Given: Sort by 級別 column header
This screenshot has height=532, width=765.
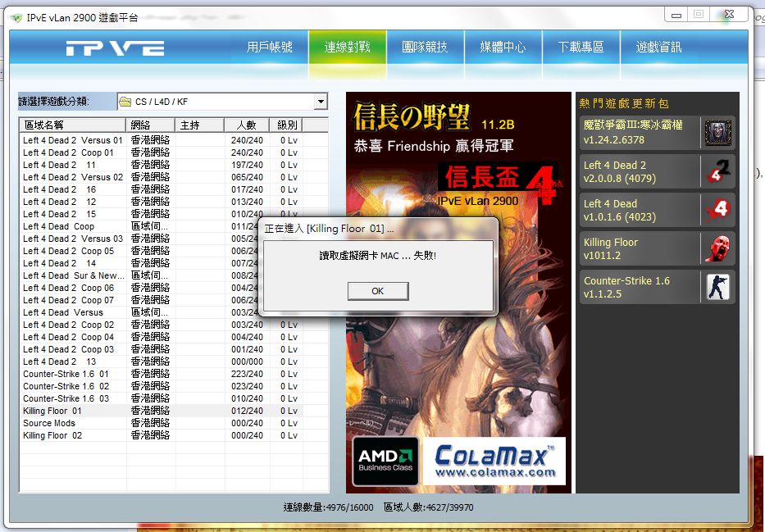Looking at the screenshot, I should (x=286, y=125).
